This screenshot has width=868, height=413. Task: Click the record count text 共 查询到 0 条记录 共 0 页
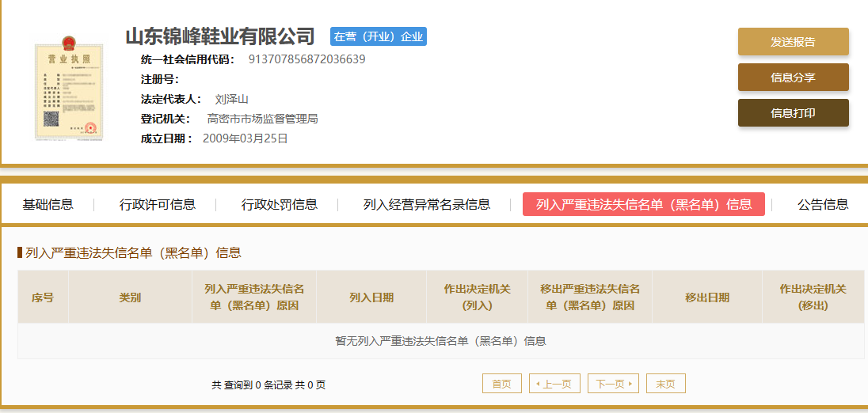point(268,385)
